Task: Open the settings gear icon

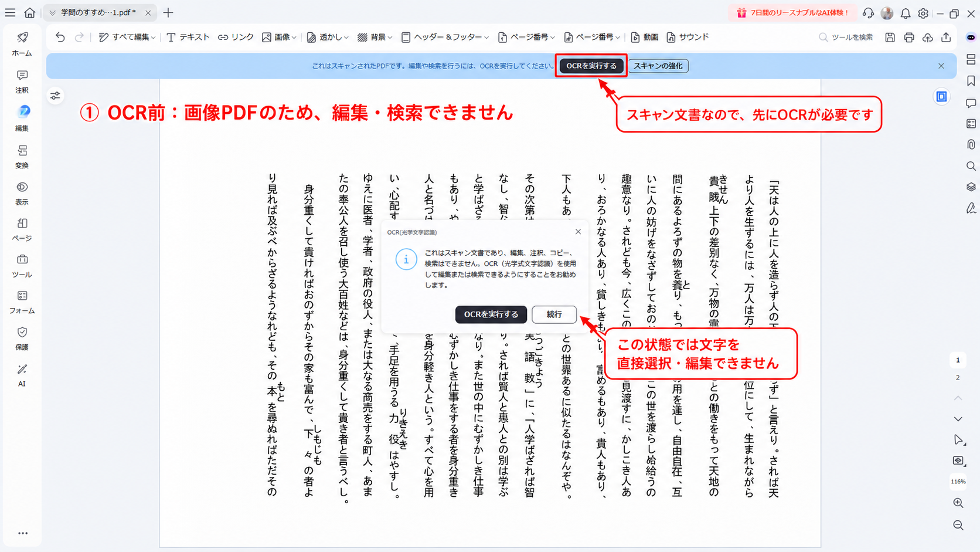Action: pos(923,13)
